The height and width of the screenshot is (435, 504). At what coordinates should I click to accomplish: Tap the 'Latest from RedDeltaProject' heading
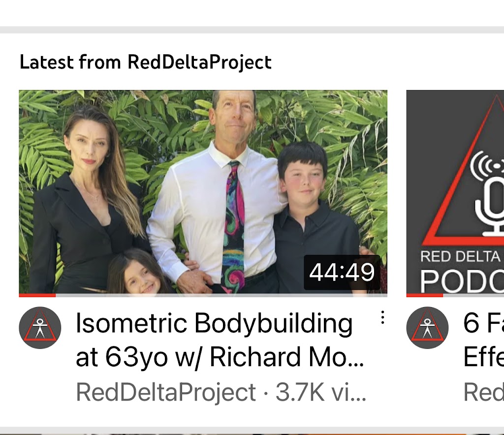tap(146, 62)
